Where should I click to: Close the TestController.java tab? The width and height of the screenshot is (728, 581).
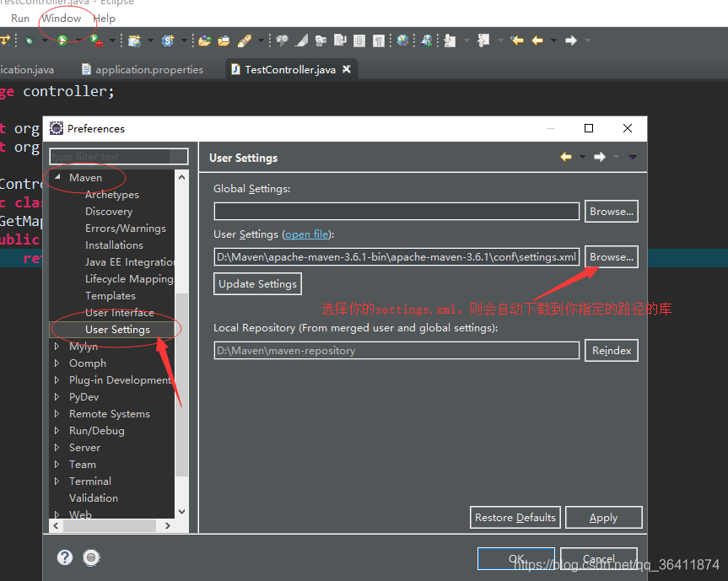(x=347, y=69)
